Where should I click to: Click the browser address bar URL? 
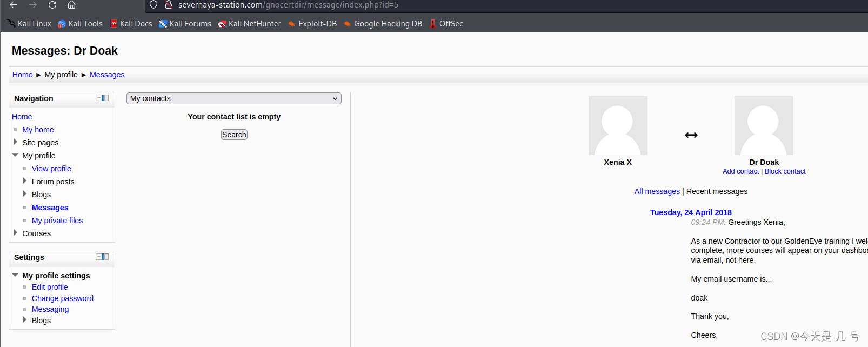point(288,5)
